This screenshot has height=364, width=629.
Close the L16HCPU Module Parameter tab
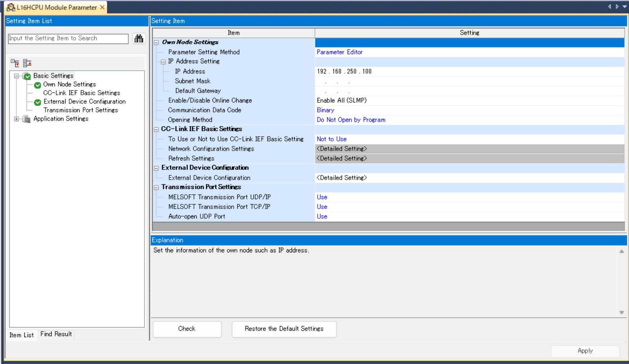click(103, 7)
